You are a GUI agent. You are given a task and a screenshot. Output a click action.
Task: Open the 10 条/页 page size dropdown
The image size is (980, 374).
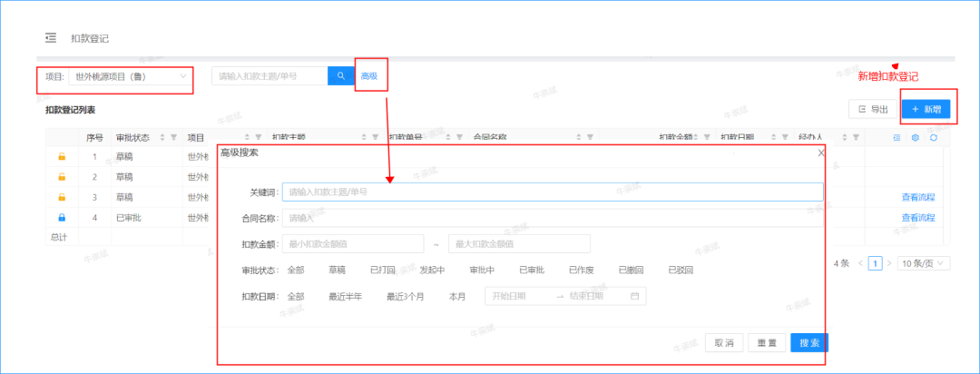pos(924,263)
